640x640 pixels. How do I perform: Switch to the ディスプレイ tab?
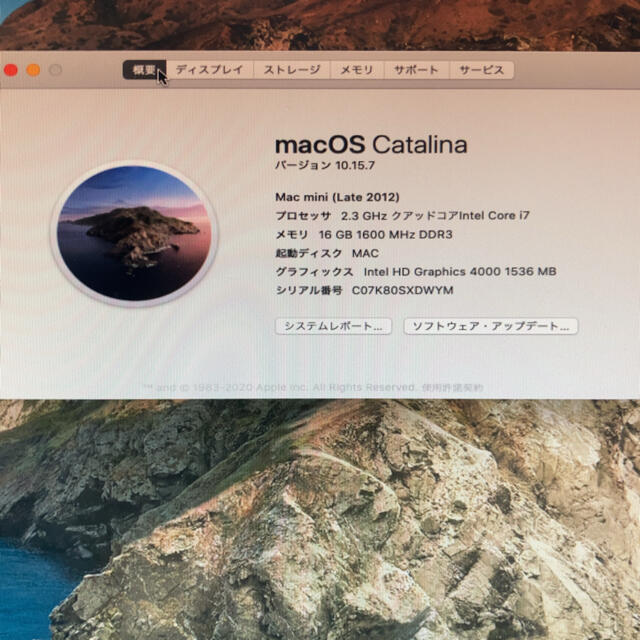point(209,70)
